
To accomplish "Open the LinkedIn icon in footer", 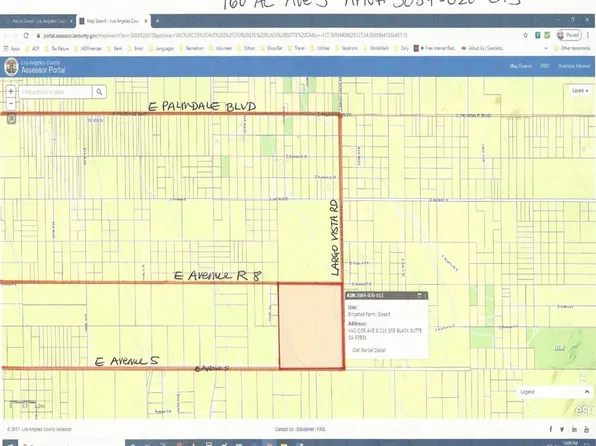I will tap(574, 429).
